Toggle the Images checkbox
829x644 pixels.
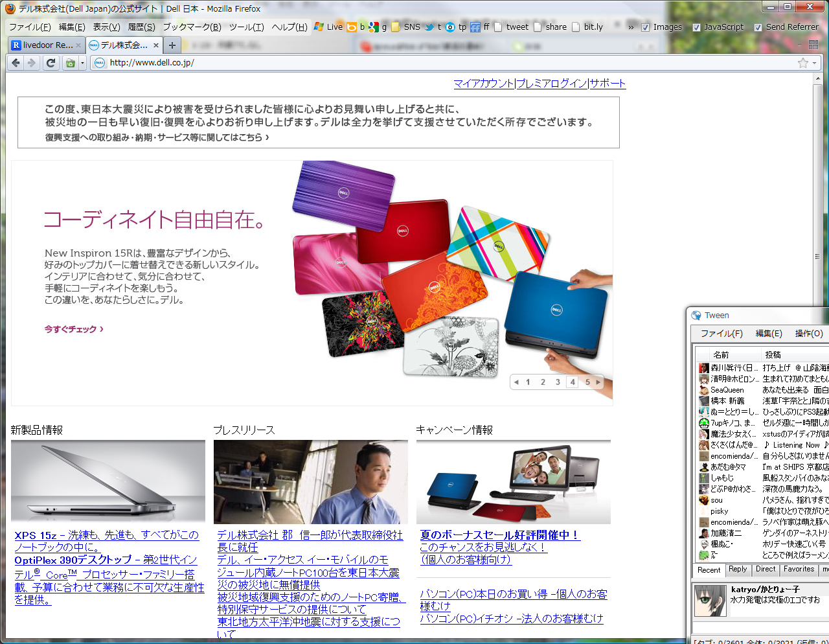(x=645, y=27)
